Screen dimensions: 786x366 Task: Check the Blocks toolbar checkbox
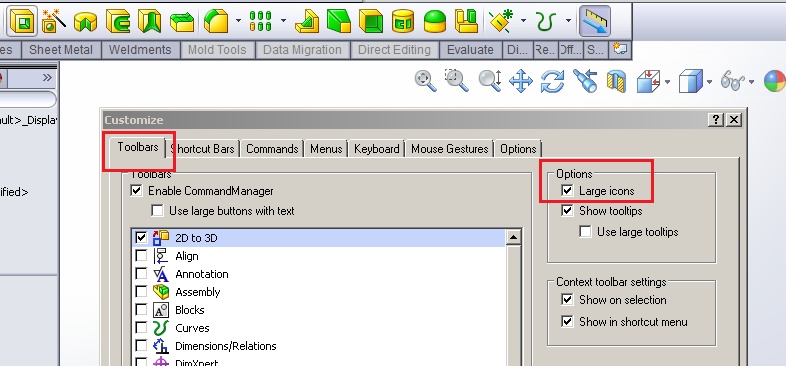[x=141, y=310]
